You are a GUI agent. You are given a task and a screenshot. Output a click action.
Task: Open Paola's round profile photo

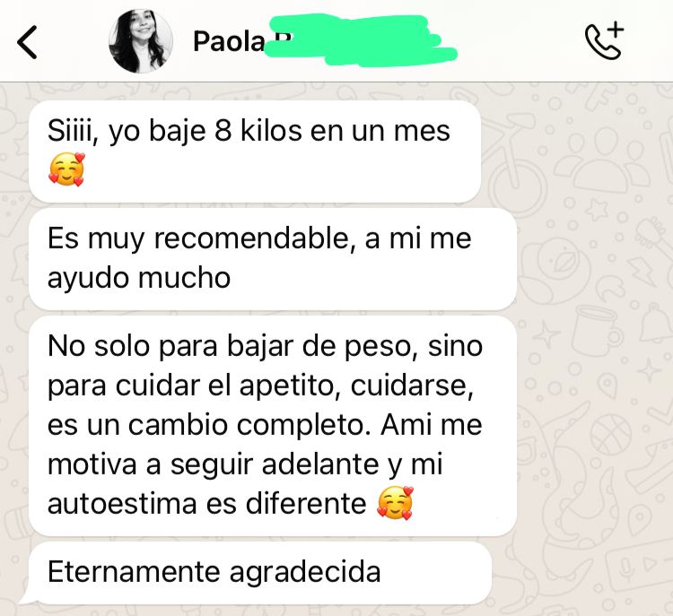(x=141, y=40)
